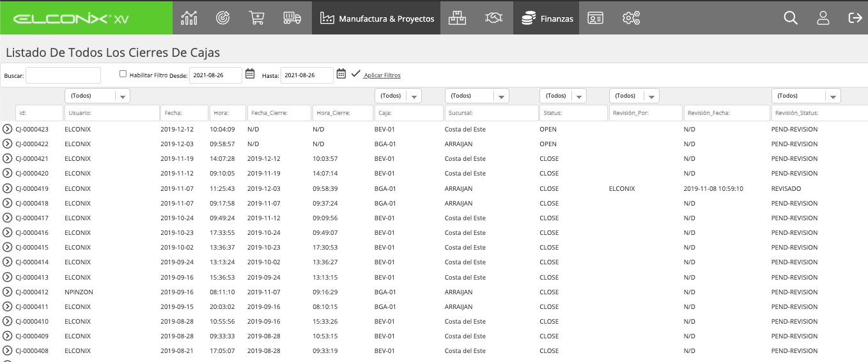Screen dimensions: 868x362
Task: Open the Sucursal (Todos) filter dropdown
Action: 477,96
